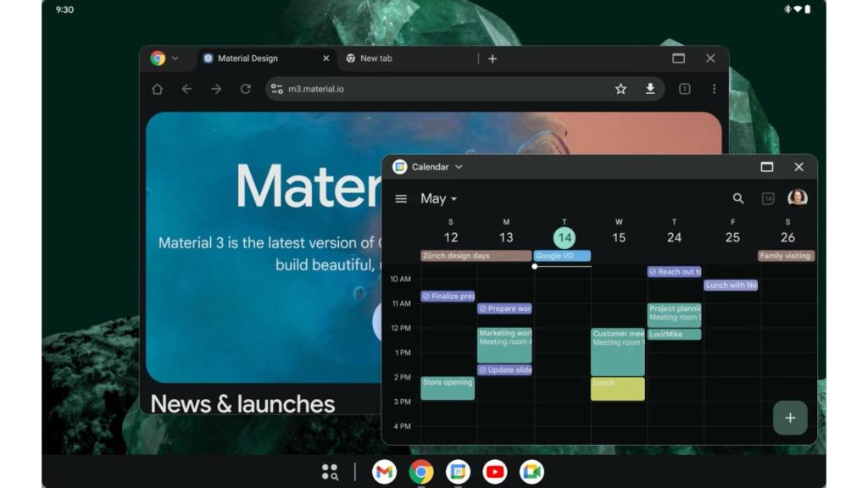The width and height of the screenshot is (868, 488).
Task: Start Google Meet from the taskbar
Action: [x=531, y=472]
